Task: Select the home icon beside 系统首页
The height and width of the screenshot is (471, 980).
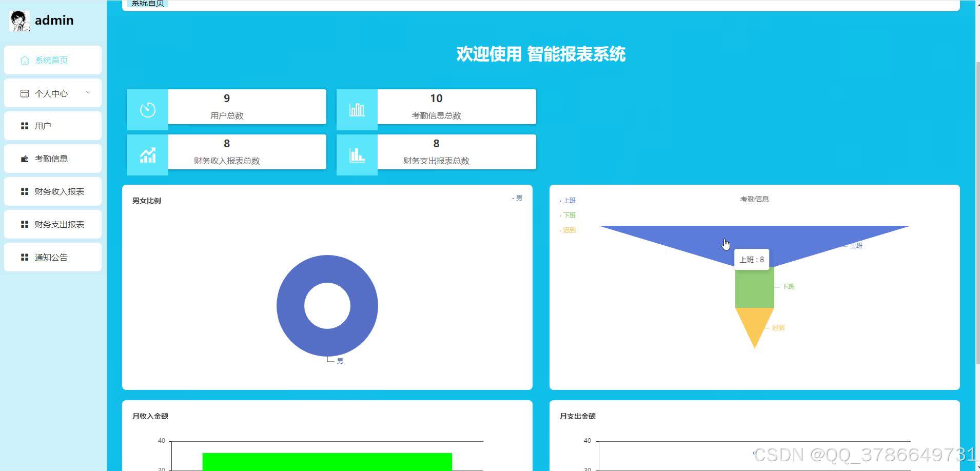Action: [x=24, y=60]
